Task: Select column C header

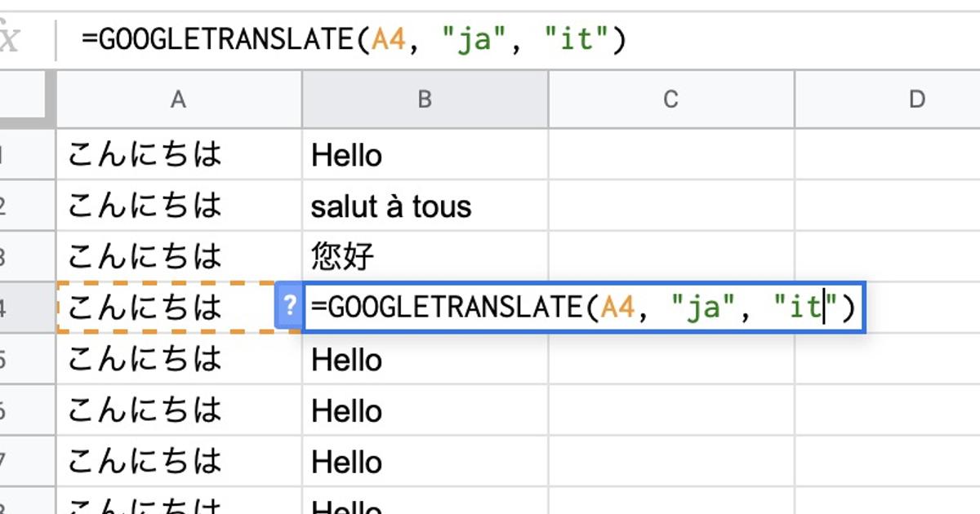Action: pyautogui.click(x=671, y=100)
